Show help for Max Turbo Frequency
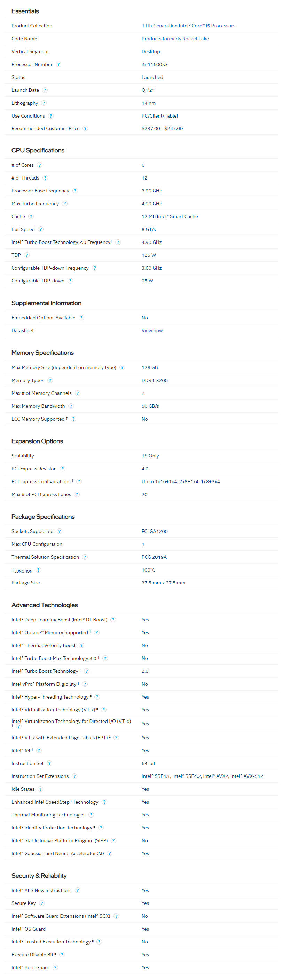 pyautogui.click(x=65, y=204)
